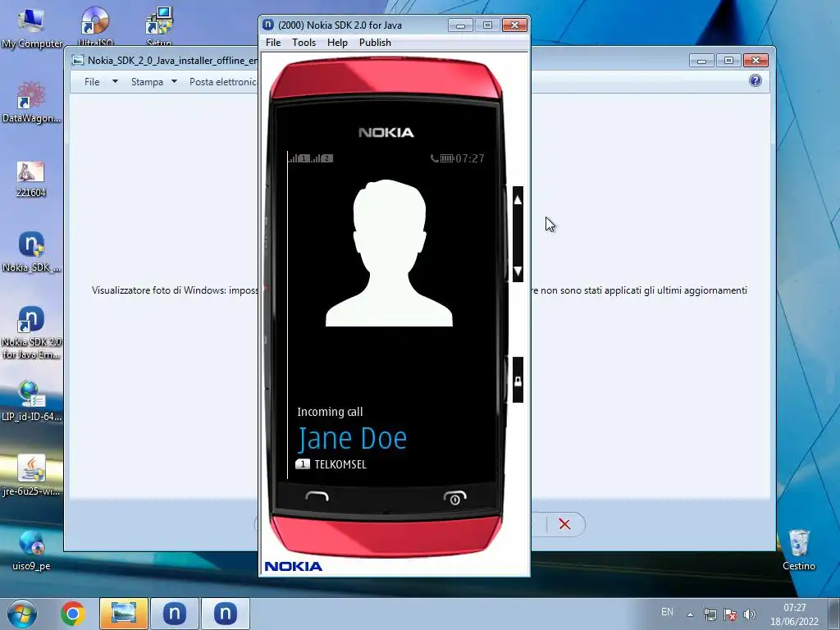This screenshot has height=630, width=840.
Task: Click the red delete X in Photo Viewer
Action: tap(564, 524)
